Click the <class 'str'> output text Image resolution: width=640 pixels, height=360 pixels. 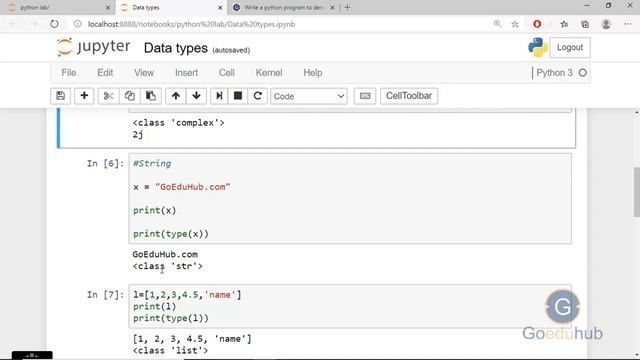[x=167, y=266]
